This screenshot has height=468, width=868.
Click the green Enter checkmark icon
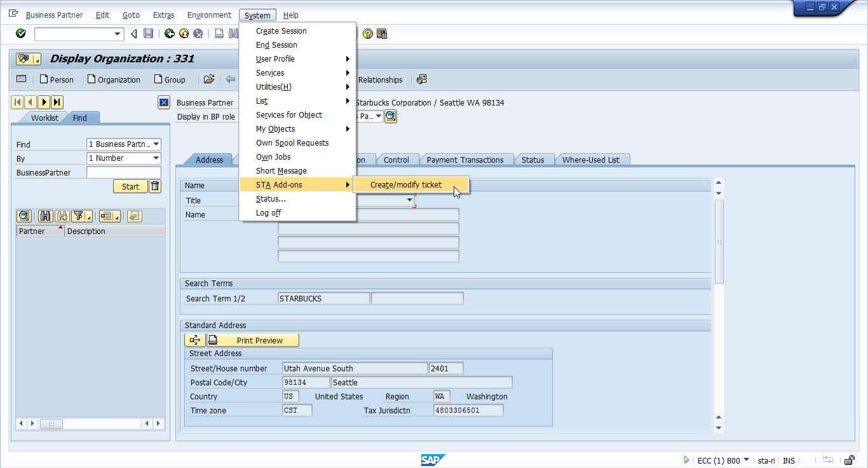(x=21, y=34)
